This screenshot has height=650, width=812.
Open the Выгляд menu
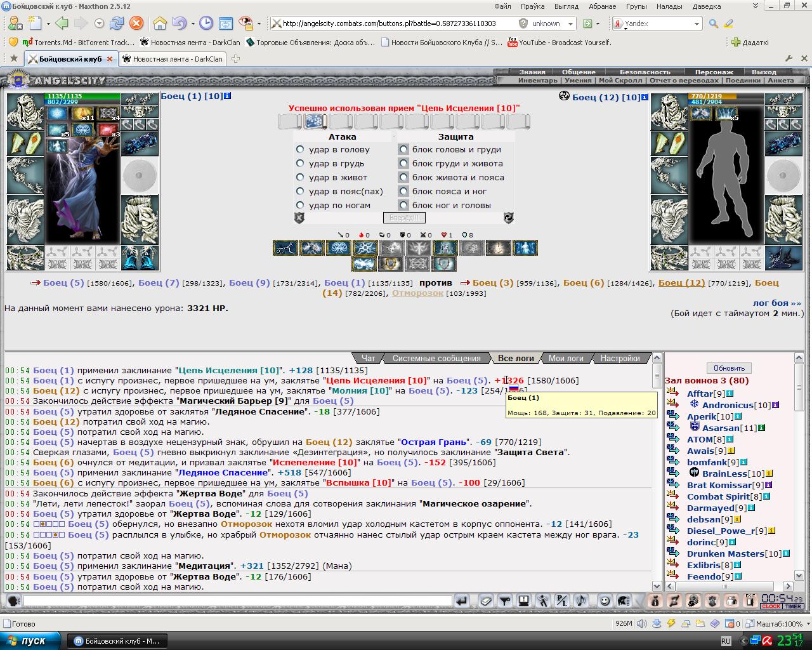(x=566, y=6)
